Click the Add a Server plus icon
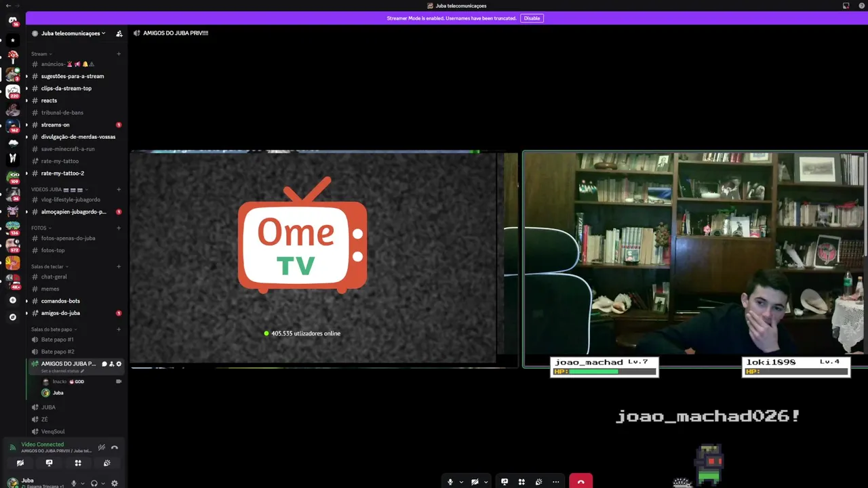The image size is (868, 488). pyautogui.click(x=13, y=300)
